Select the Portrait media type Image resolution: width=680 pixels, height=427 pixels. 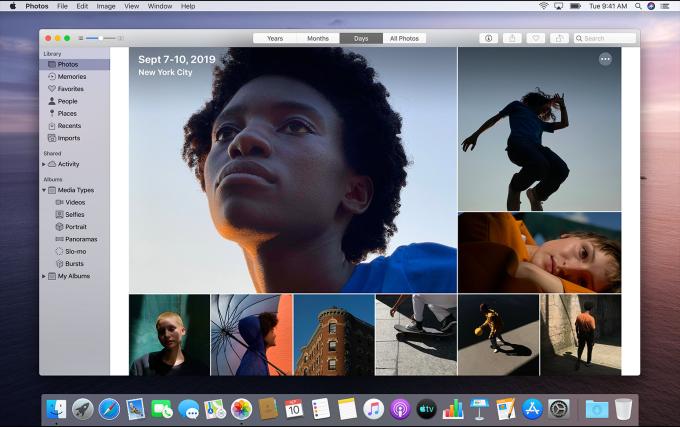[74, 227]
